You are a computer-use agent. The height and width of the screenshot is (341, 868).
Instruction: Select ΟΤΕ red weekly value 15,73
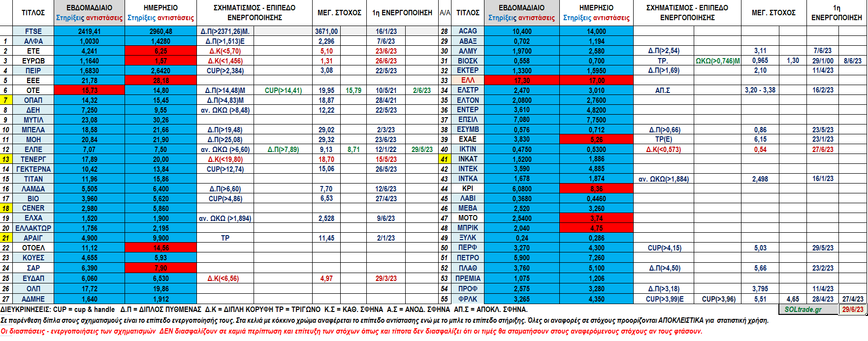(x=90, y=91)
